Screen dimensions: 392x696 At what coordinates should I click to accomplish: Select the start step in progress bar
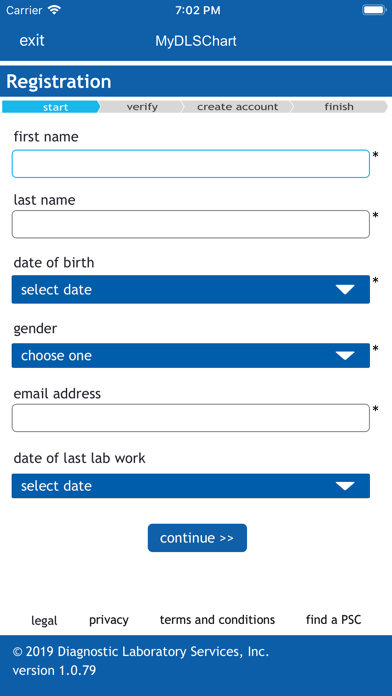click(x=51, y=107)
